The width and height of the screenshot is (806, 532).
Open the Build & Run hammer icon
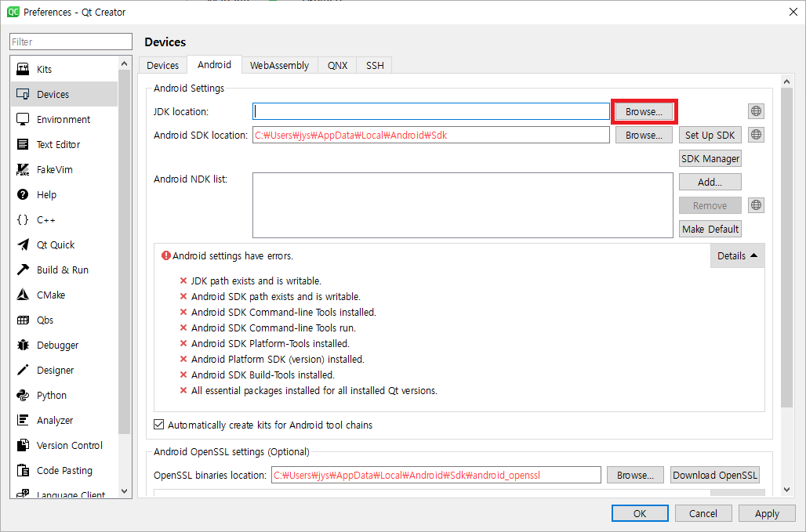click(x=23, y=270)
